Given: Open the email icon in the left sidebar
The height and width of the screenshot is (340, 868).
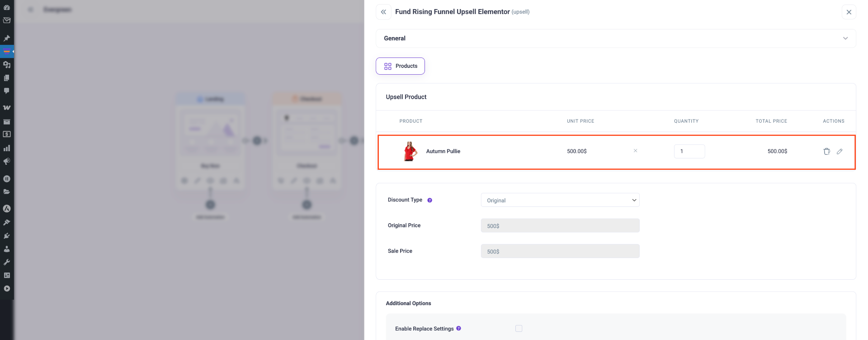Looking at the screenshot, I should click(x=7, y=20).
